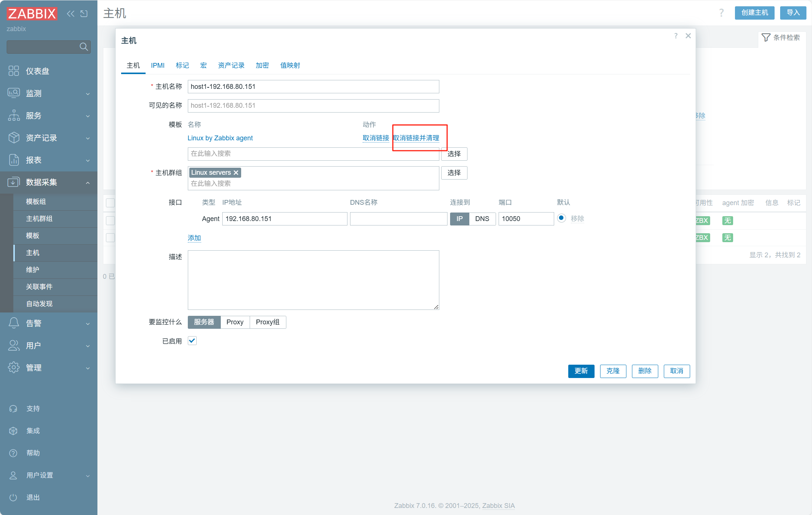Click the 描述 text area
This screenshot has height=515, width=812.
tap(313, 280)
